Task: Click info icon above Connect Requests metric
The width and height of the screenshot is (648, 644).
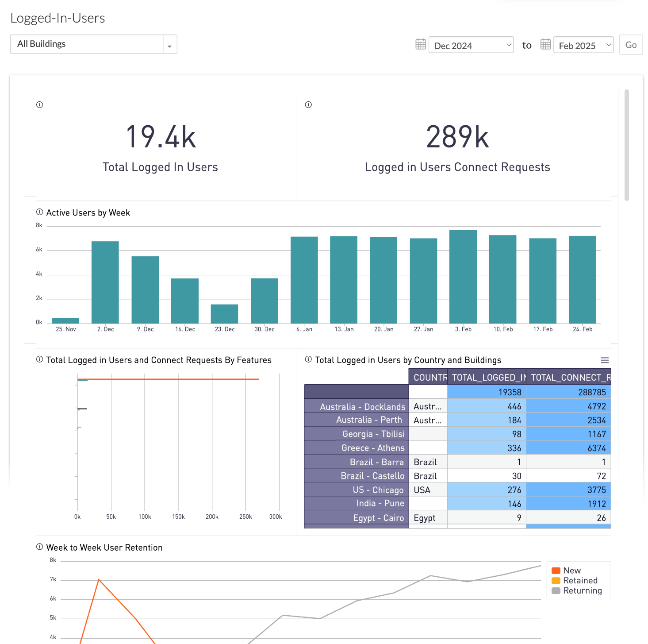Action: click(x=308, y=105)
